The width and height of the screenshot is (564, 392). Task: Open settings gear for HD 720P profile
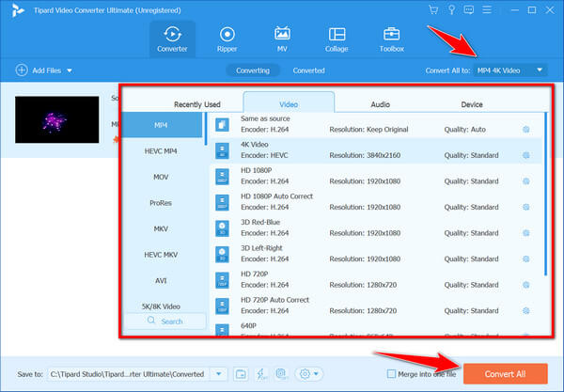pyautogui.click(x=525, y=285)
